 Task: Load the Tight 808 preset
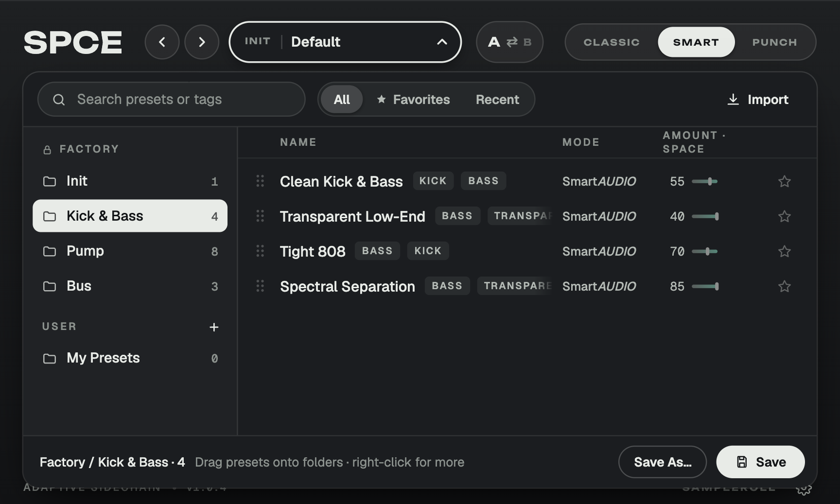click(x=313, y=252)
